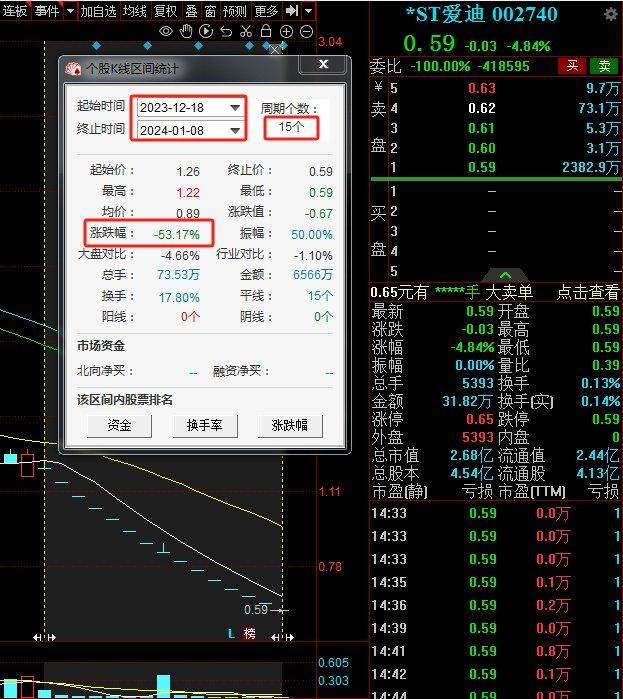
Task: Close the 个股K线区间统计 dialog
Action: [x=324, y=64]
